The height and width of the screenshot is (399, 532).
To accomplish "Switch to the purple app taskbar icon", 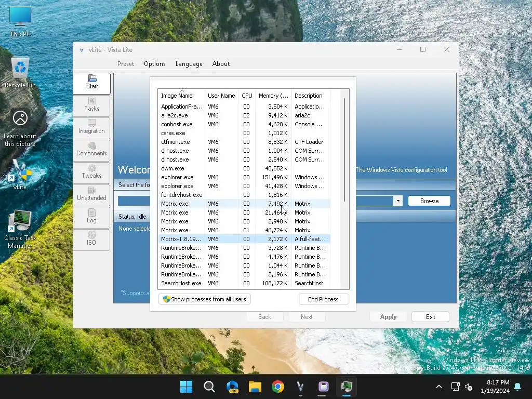I will [x=323, y=387].
